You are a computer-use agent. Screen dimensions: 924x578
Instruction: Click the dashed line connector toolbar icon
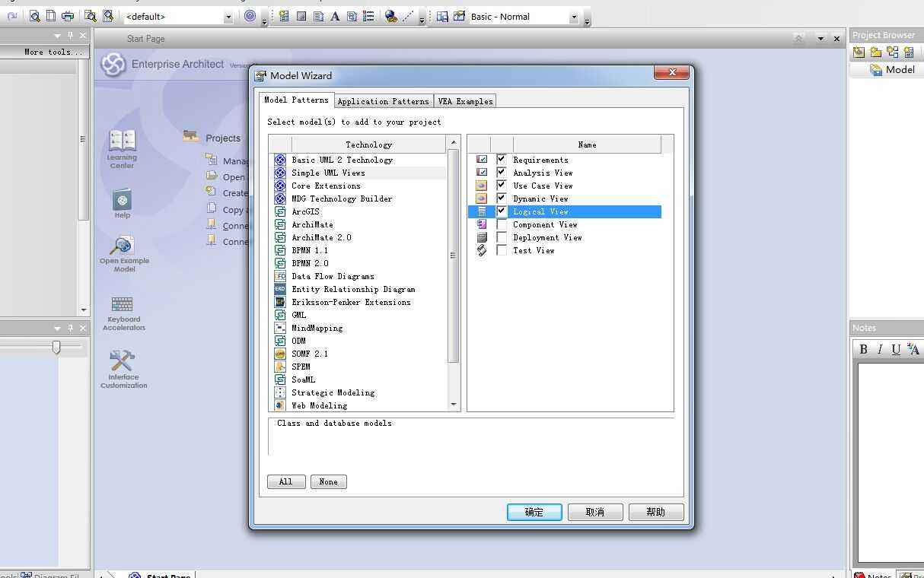(x=408, y=16)
